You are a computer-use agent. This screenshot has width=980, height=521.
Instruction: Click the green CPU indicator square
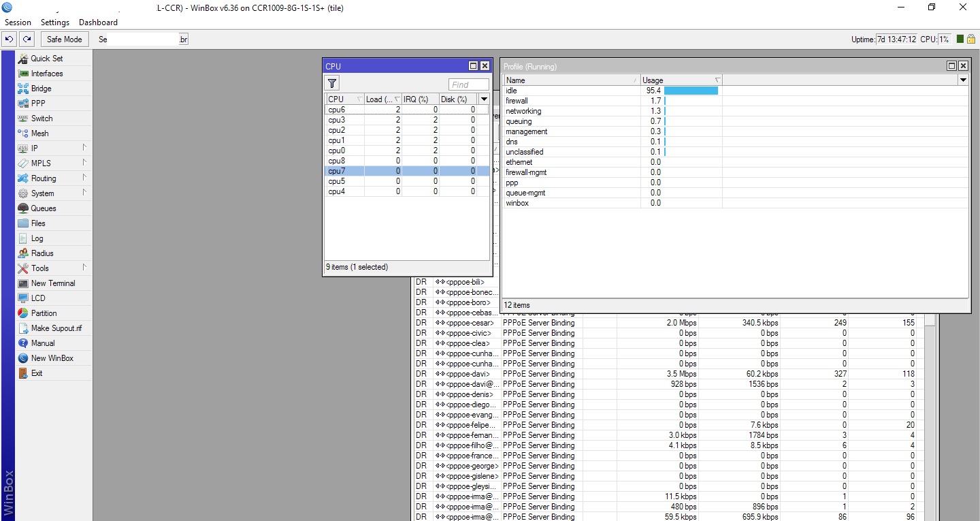pos(960,40)
